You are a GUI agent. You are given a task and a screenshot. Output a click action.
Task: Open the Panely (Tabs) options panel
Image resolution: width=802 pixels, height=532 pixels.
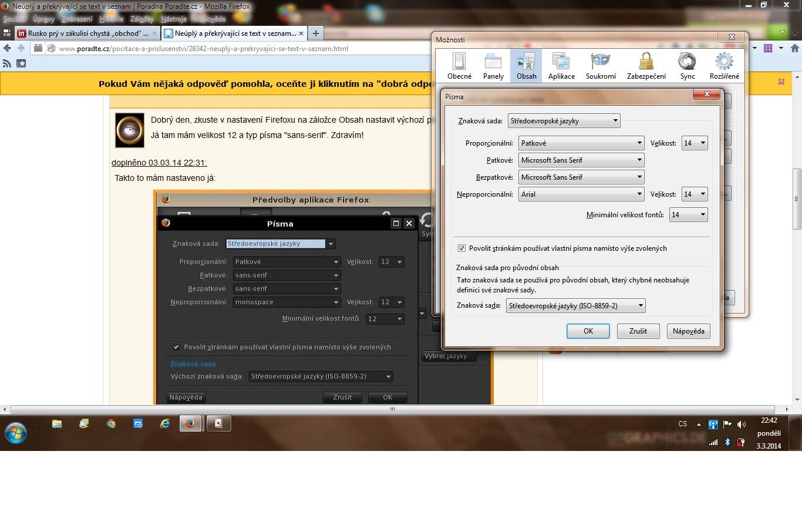(x=493, y=66)
